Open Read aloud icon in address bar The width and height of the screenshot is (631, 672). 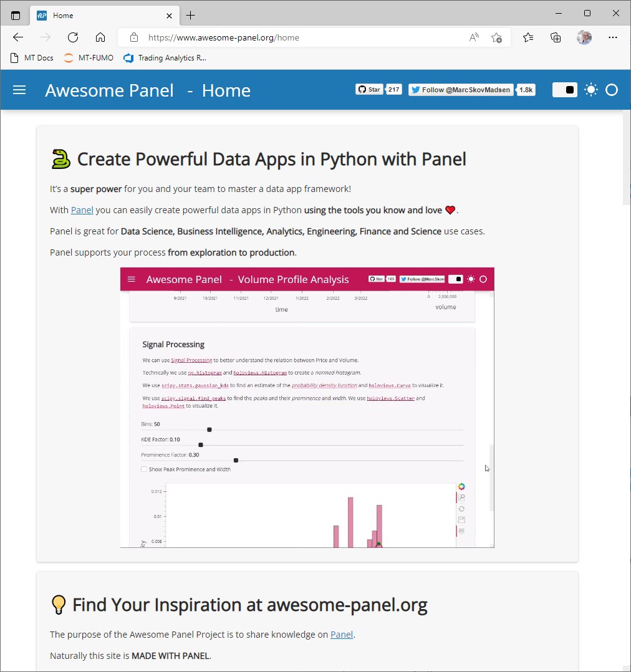(474, 37)
